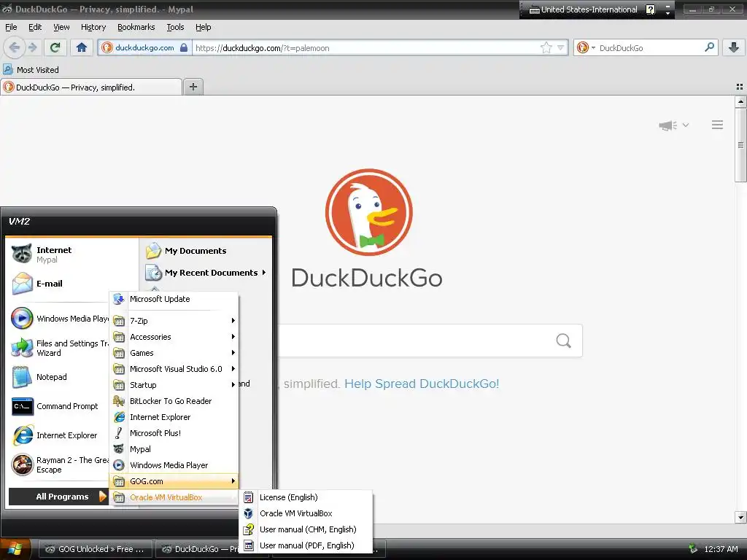Open User manual (CHM, English)
The image size is (747, 560).
tap(306, 529)
